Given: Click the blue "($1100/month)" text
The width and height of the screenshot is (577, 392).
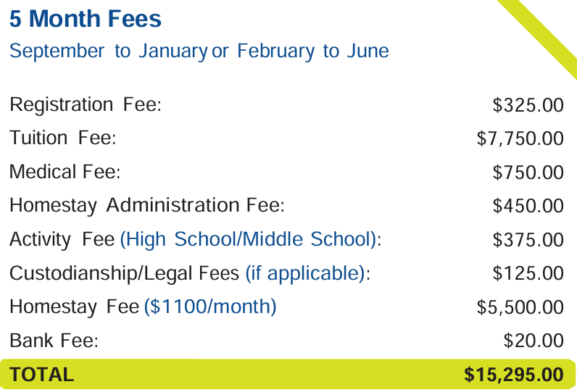Looking at the screenshot, I should [210, 306].
